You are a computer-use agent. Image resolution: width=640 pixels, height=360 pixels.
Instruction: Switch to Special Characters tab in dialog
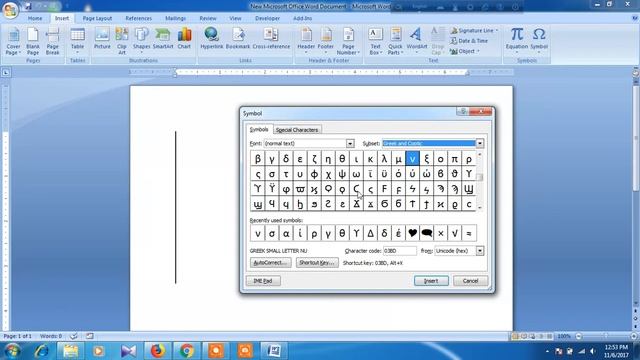coord(297,130)
